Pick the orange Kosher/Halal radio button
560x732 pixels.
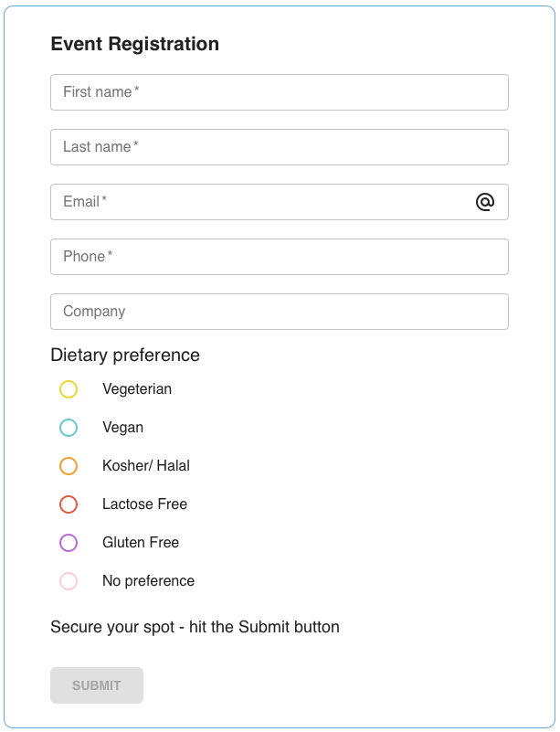coord(69,466)
